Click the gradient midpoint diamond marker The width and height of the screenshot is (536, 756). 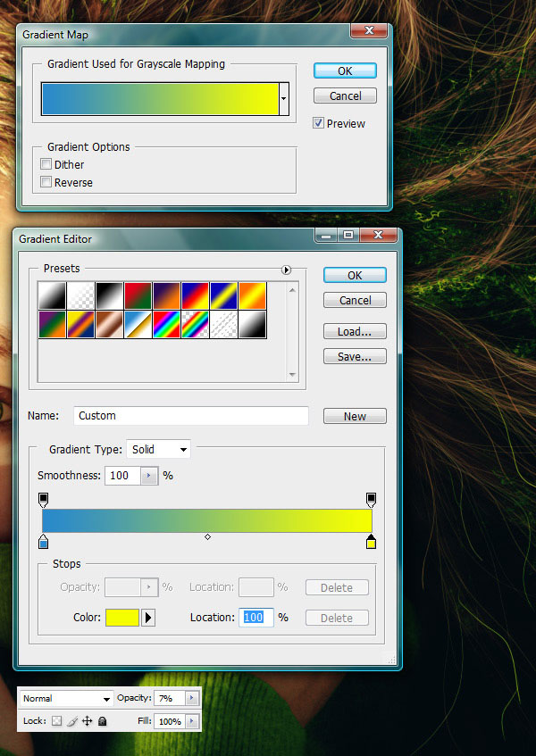[207, 536]
